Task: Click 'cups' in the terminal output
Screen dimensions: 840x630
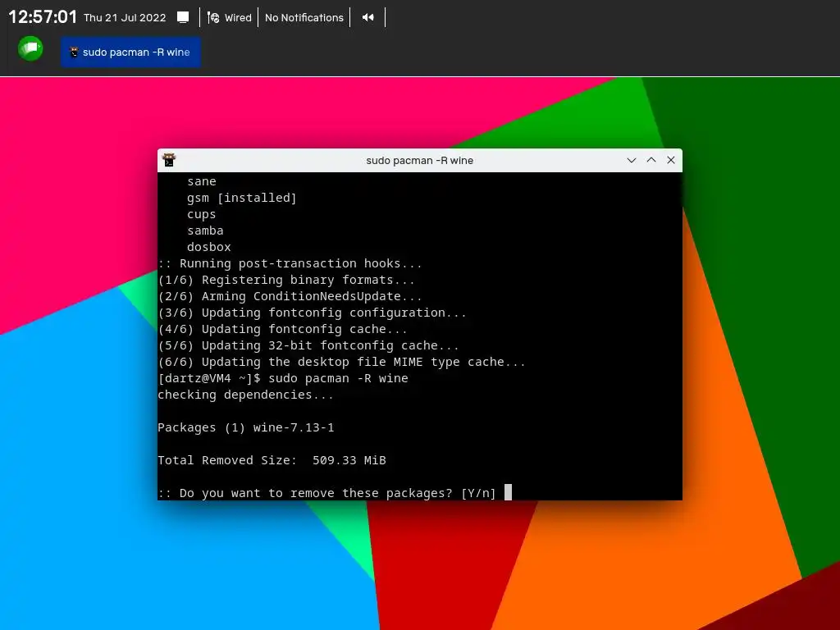Action: click(202, 214)
